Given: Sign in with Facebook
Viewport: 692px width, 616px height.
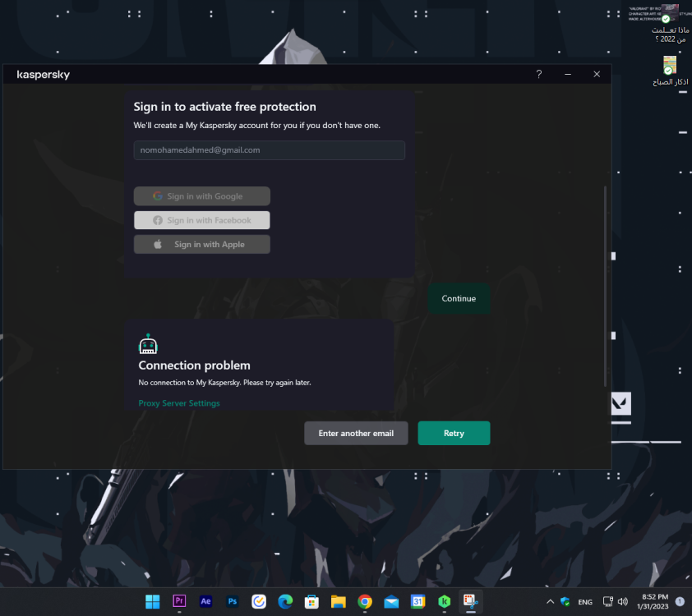Looking at the screenshot, I should 201,220.
